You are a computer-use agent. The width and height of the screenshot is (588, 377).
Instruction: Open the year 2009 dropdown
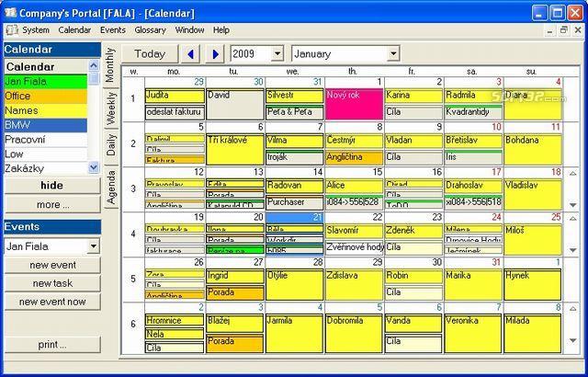point(277,54)
